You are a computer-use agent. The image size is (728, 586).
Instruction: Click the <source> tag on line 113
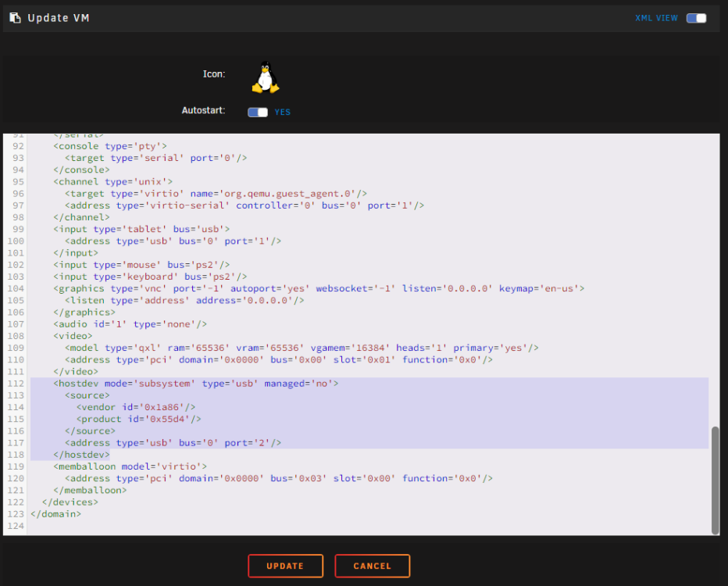(87, 395)
